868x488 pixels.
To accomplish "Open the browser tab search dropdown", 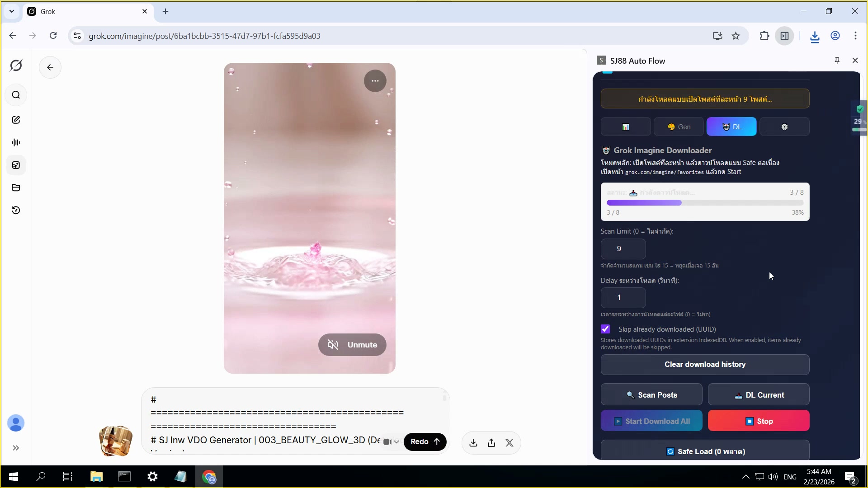I will (x=12, y=11).
